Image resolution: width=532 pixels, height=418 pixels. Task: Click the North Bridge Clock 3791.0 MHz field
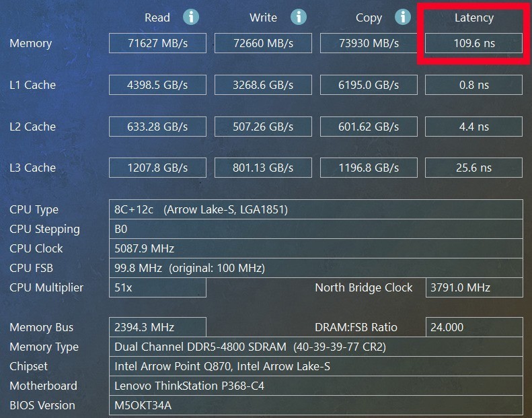[474, 287]
